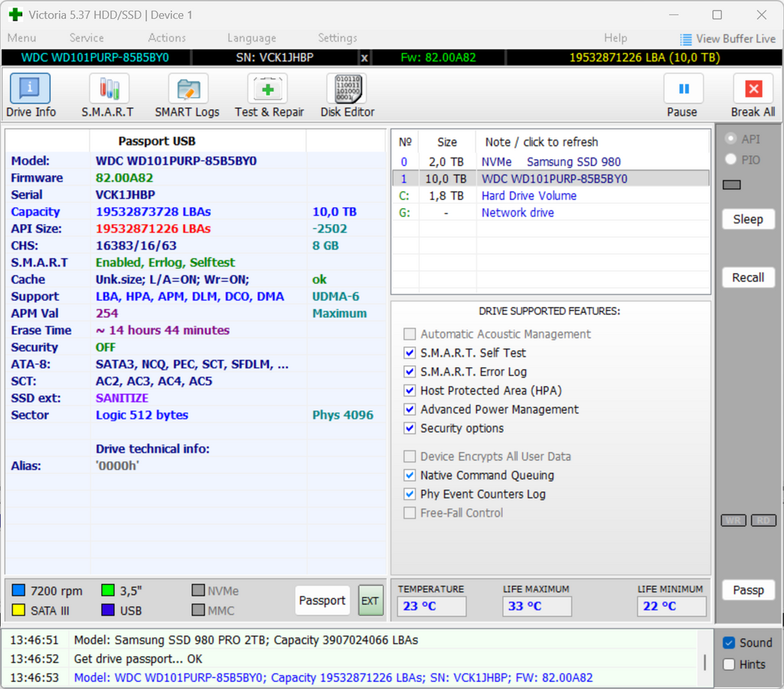Click the Pause icon button
Viewport: 784px width, 689px height.
pos(684,89)
